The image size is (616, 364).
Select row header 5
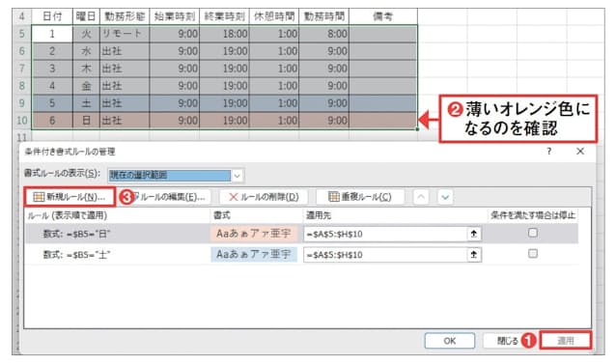(22, 34)
